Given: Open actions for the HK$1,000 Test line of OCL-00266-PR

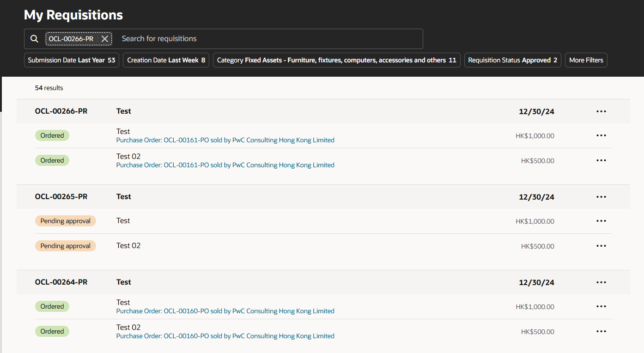Looking at the screenshot, I should click(601, 135).
